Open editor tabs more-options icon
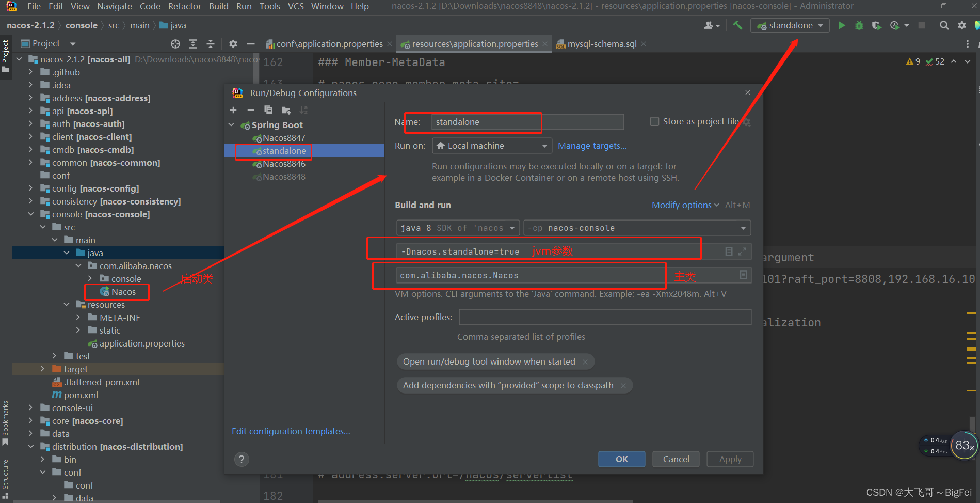Screen dimensions: 980x503 point(968,44)
